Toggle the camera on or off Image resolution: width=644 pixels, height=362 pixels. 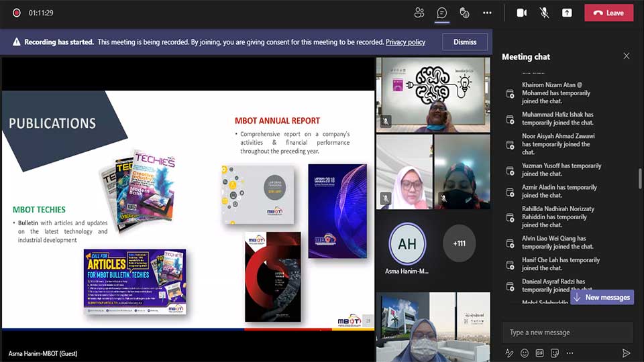[x=522, y=13]
